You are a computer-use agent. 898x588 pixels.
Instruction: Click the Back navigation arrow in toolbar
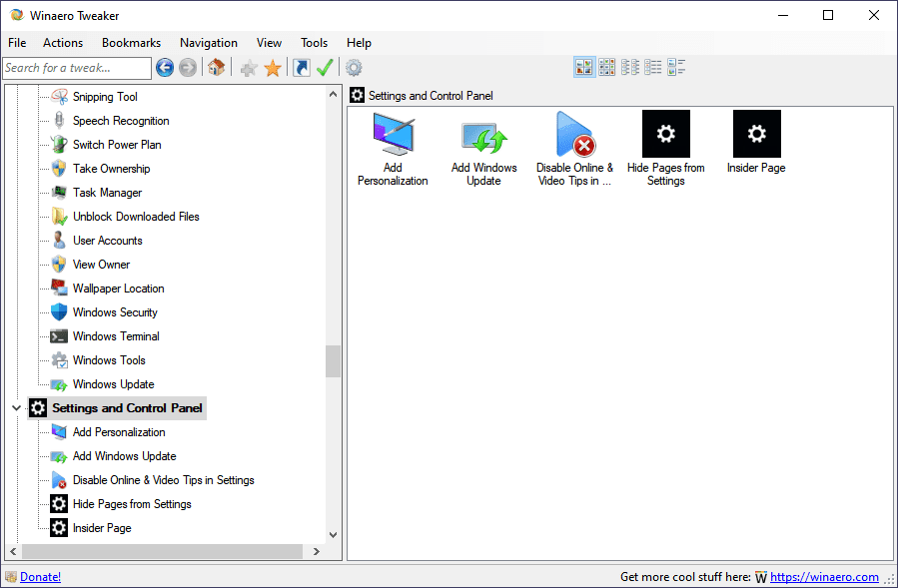[165, 68]
